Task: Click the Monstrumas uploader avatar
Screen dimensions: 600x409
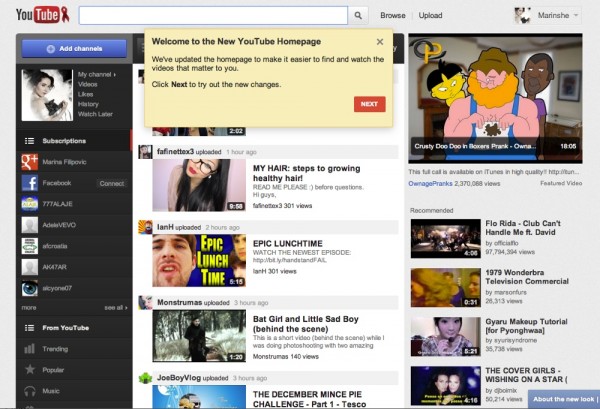Action: [145, 303]
